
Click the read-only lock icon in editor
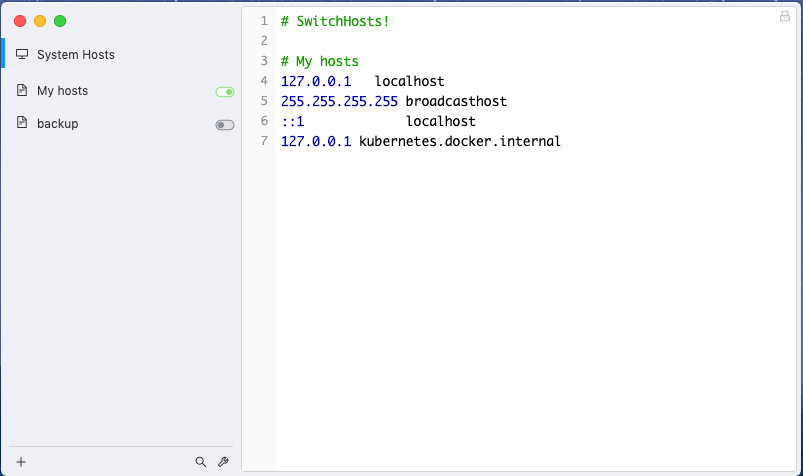pyautogui.click(x=785, y=16)
